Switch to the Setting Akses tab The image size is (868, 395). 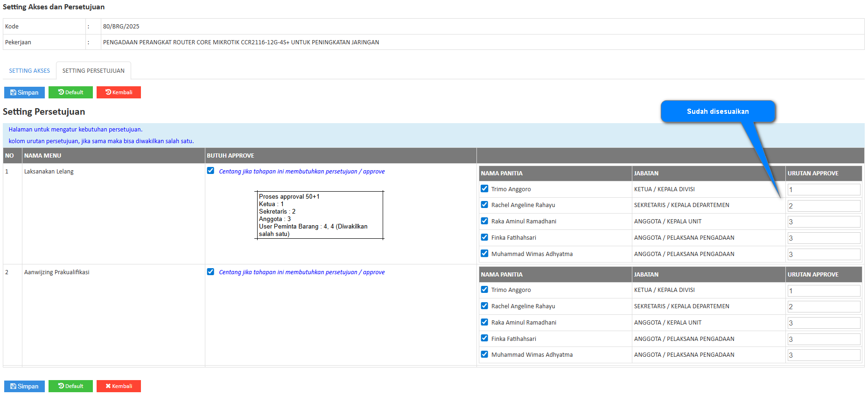coord(29,71)
